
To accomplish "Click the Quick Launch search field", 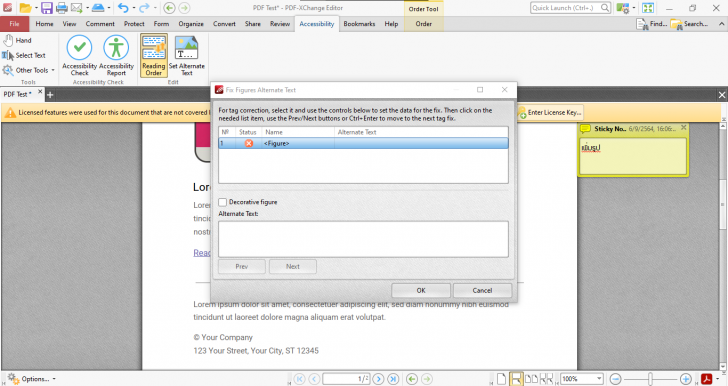I will 570,8.
